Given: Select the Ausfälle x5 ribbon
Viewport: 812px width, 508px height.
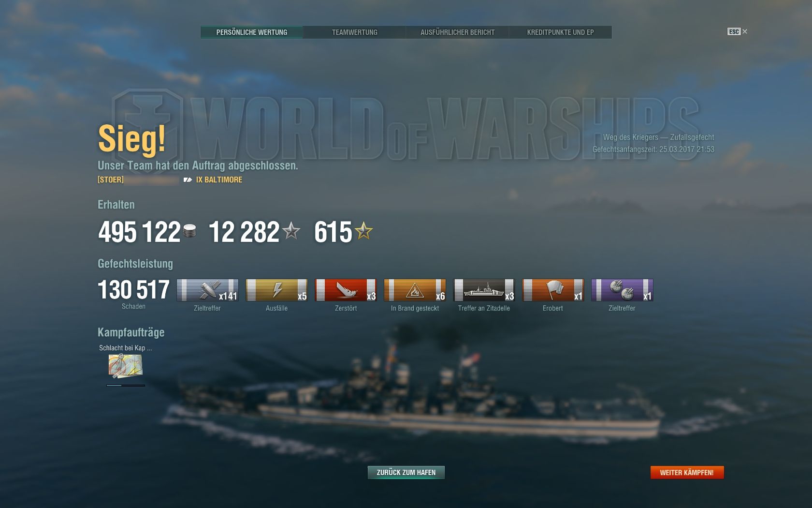Looking at the screenshot, I should coord(276,290).
